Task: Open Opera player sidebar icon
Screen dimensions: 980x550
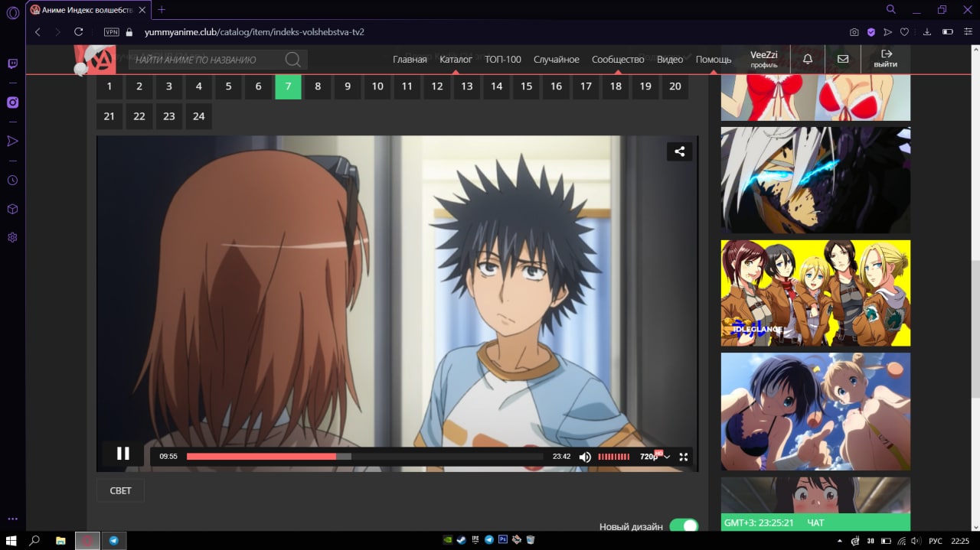Action: click(12, 141)
